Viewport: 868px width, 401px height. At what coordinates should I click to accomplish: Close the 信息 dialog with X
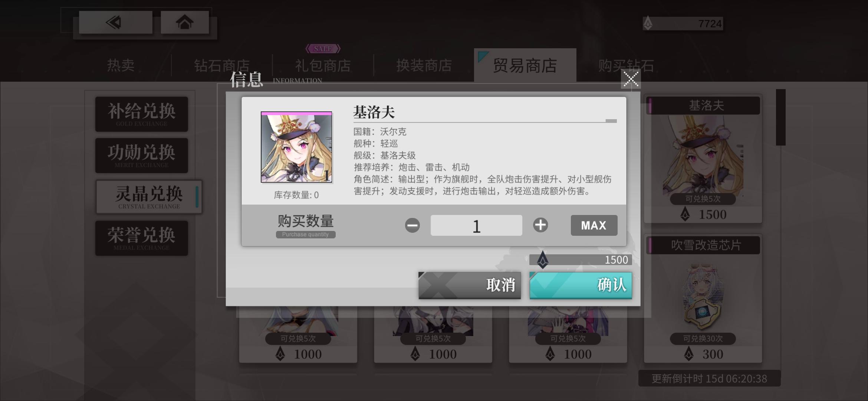coord(631,79)
